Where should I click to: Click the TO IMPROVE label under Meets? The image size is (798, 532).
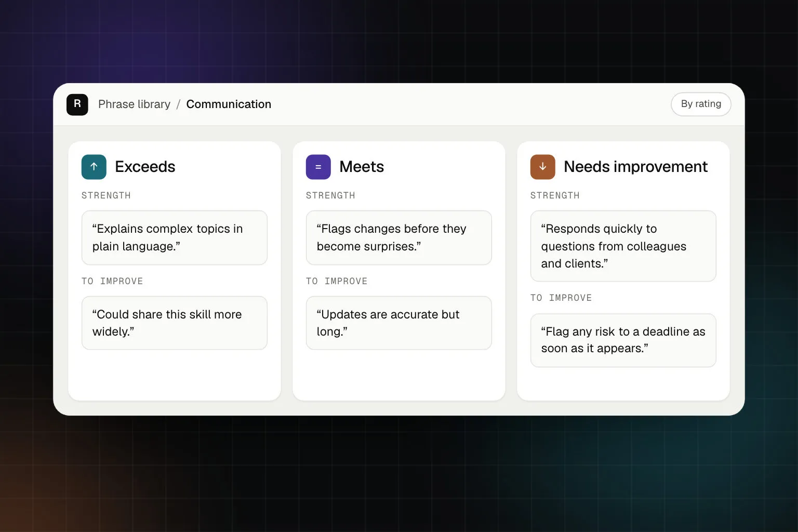(x=337, y=281)
